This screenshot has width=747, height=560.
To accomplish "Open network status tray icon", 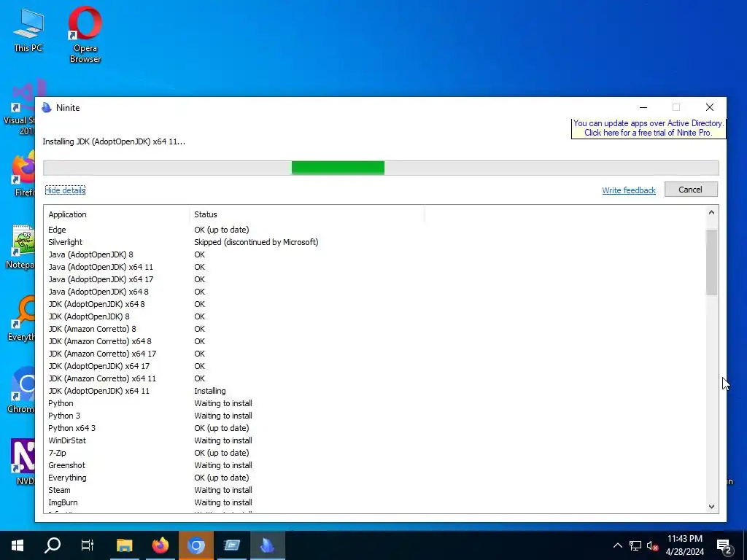I will tap(635, 545).
